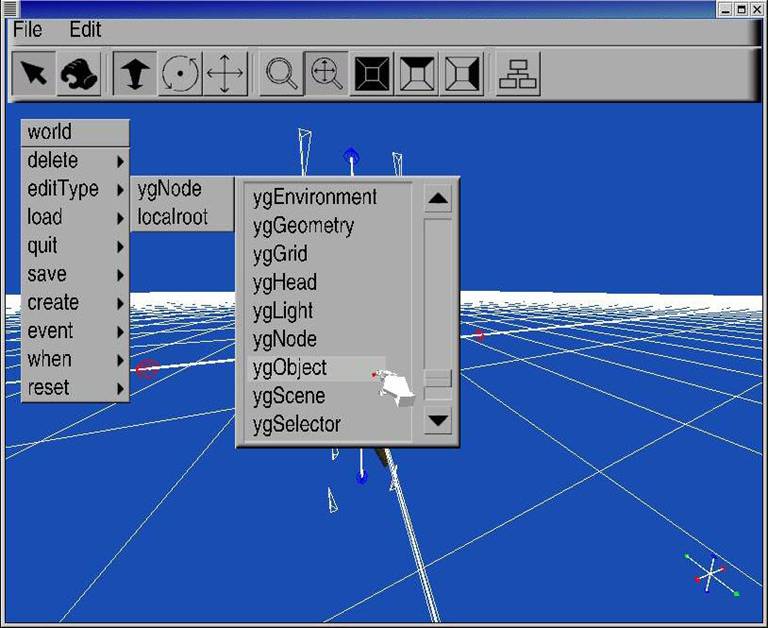The height and width of the screenshot is (628, 768).
Task: Select ygNode in the editType submenu
Action: pyautogui.click(x=182, y=189)
